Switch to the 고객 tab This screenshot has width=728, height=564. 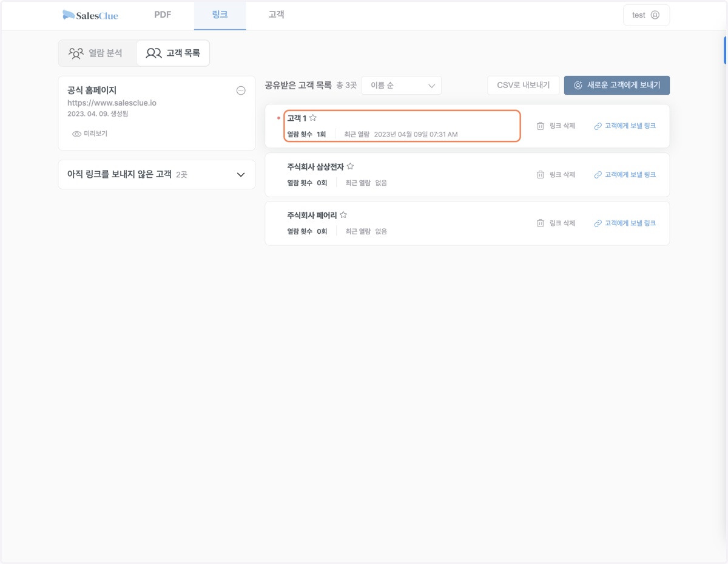click(276, 15)
